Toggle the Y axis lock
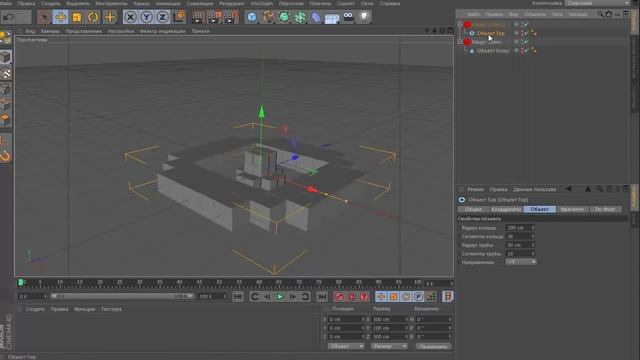Image resolution: width=640 pixels, height=360 pixels. 147,17
